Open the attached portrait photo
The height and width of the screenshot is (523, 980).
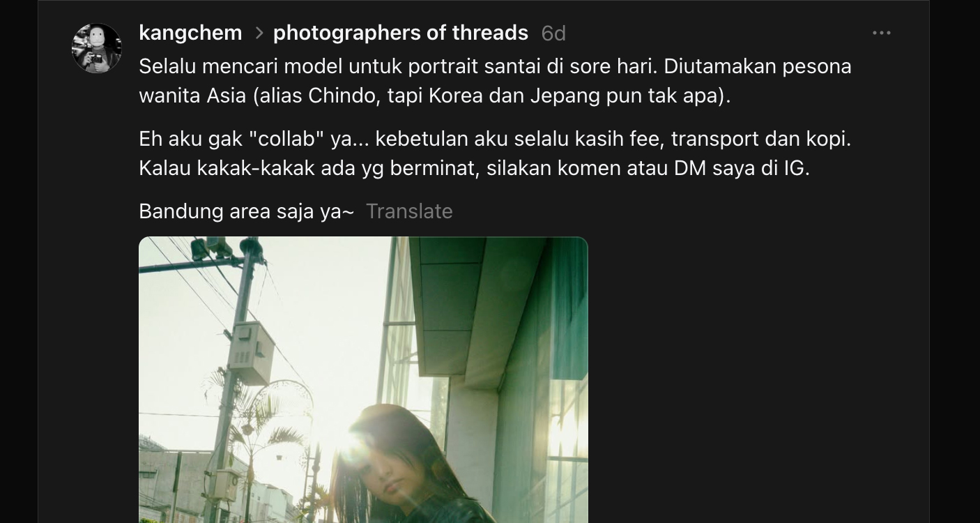click(x=363, y=380)
